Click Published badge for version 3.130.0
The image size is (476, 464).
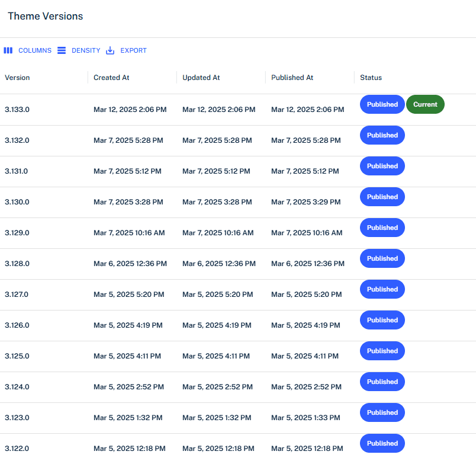(x=382, y=197)
